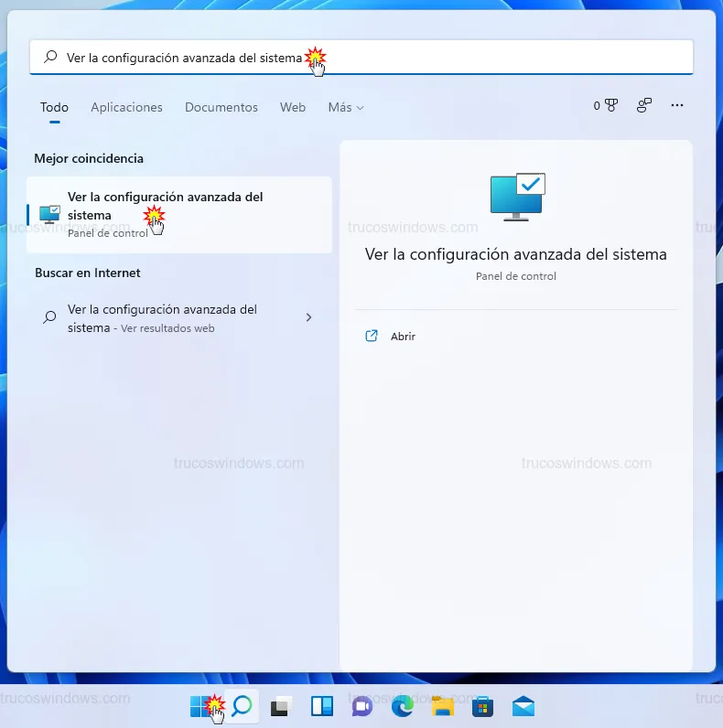Switch to the Aplicaciones tab

[x=126, y=107]
